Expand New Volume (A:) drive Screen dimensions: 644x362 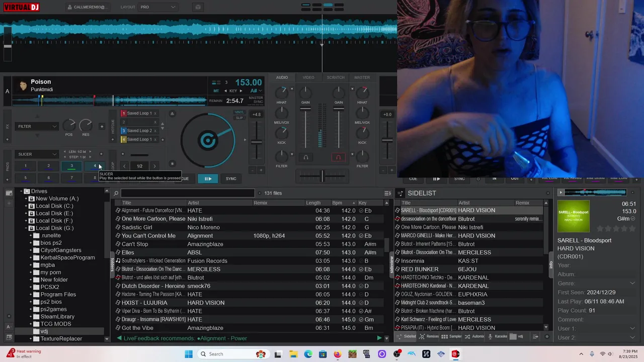[26, 199]
